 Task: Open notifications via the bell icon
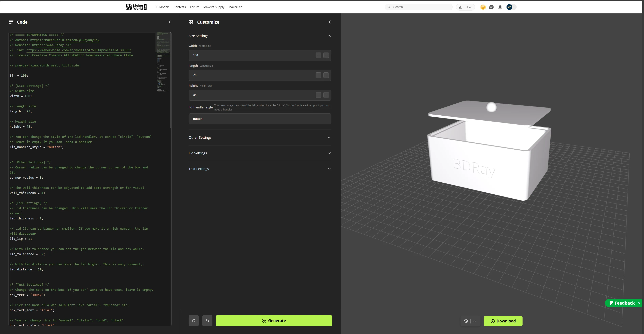pos(500,7)
